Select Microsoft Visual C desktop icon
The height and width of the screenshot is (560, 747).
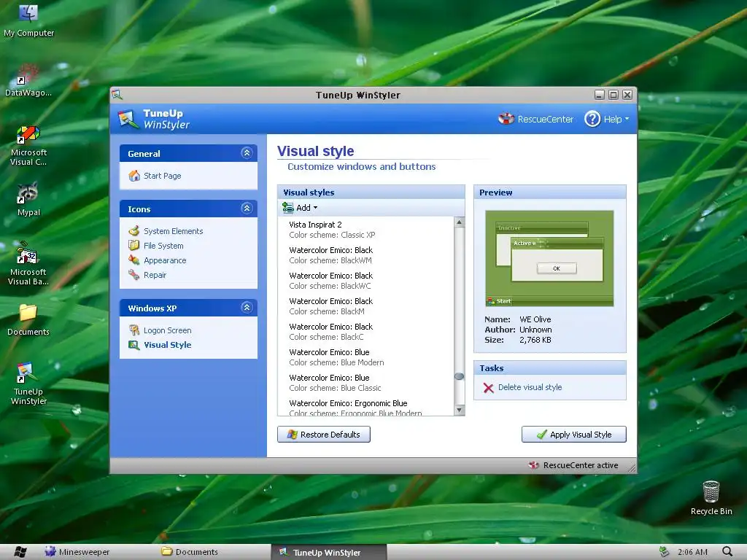coord(28,145)
